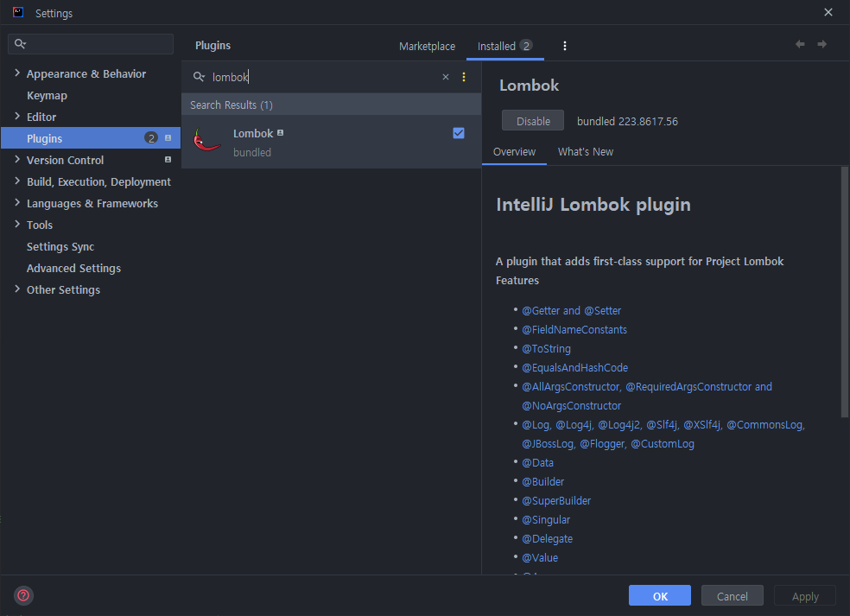Open Settings Sync page

(x=60, y=247)
